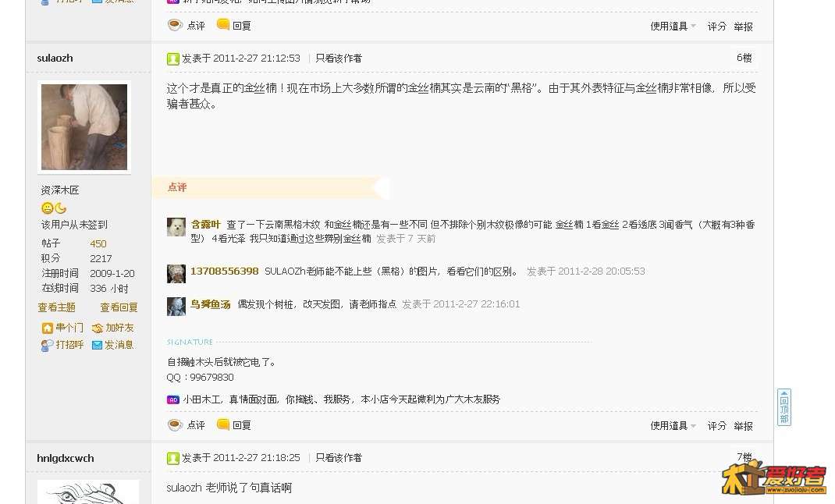Open 查看回复 for sulaozh

pos(119,307)
